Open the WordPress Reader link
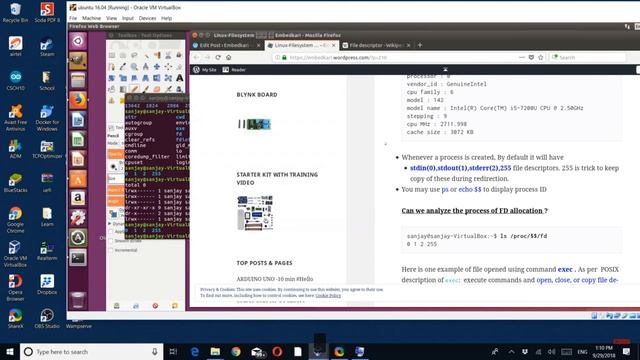The width and height of the screenshot is (640, 360). [x=234, y=70]
